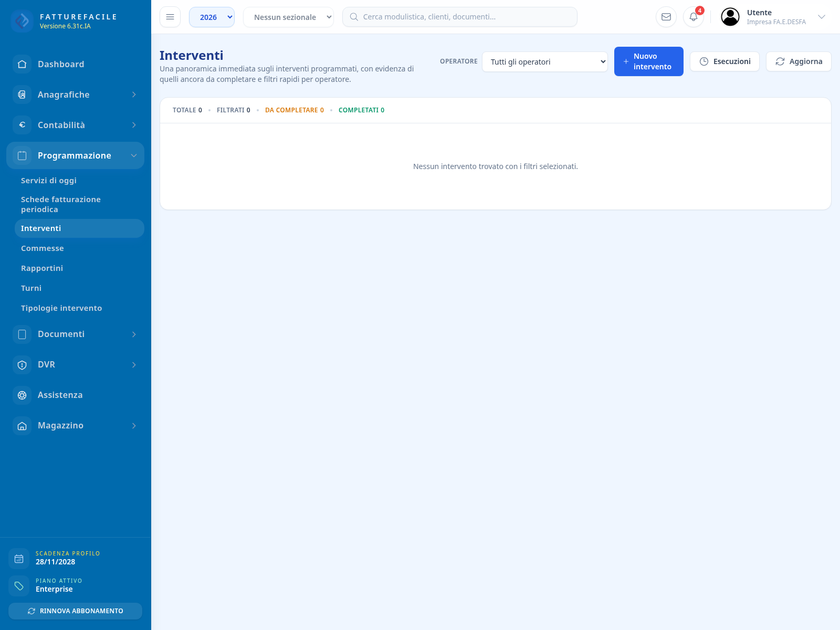
Task: Click Rinnova abbonamento button
Action: 75,611
